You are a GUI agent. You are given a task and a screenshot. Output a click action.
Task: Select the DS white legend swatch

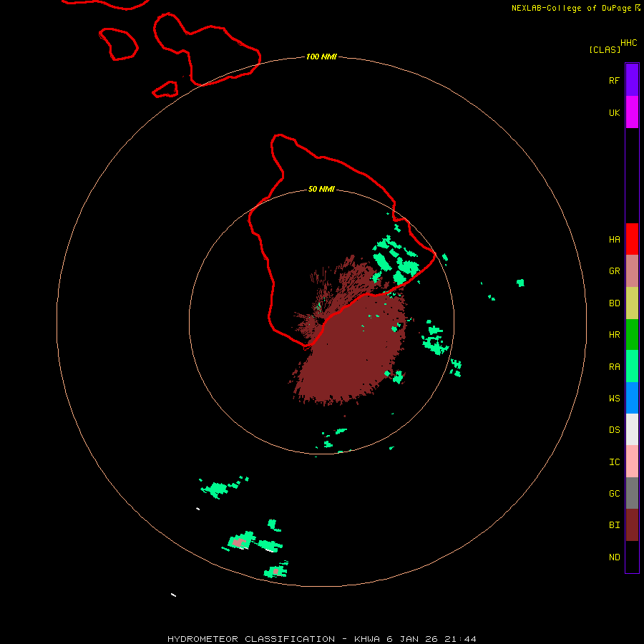pyautogui.click(x=632, y=429)
